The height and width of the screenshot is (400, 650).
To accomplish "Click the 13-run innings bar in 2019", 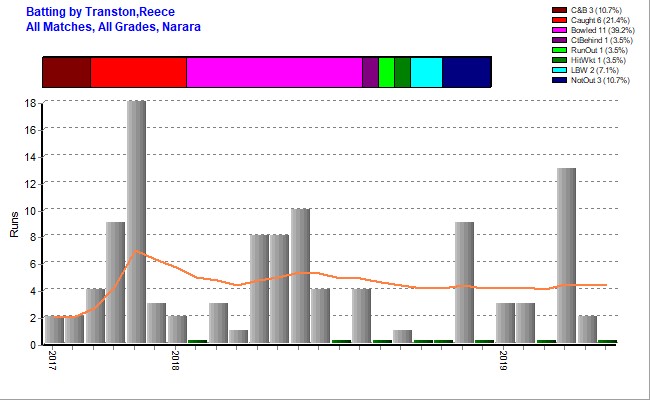I will coord(566,255).
